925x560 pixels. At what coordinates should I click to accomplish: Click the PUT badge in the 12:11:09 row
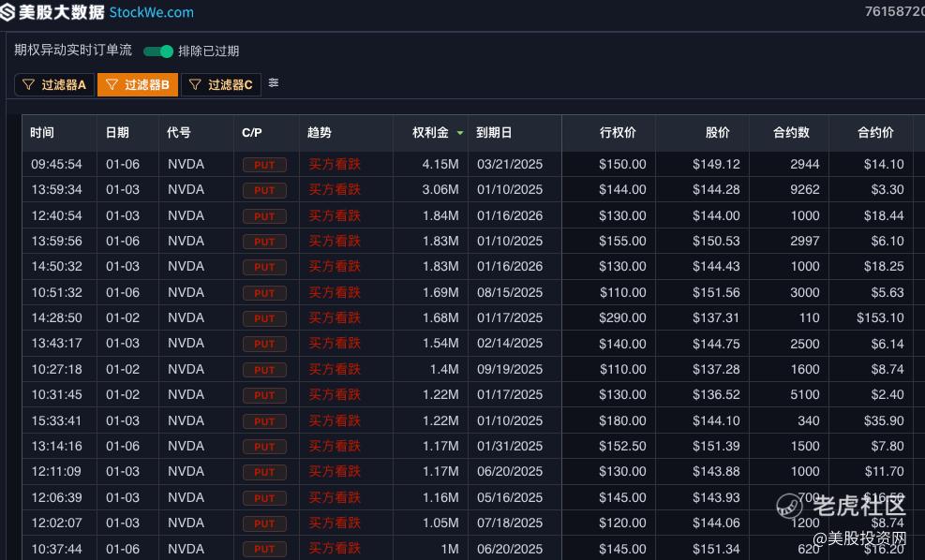point(264,472)
